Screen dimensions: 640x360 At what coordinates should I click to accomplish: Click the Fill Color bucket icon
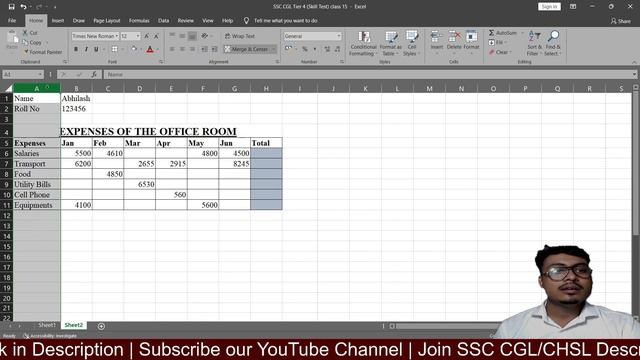[133, 49]
